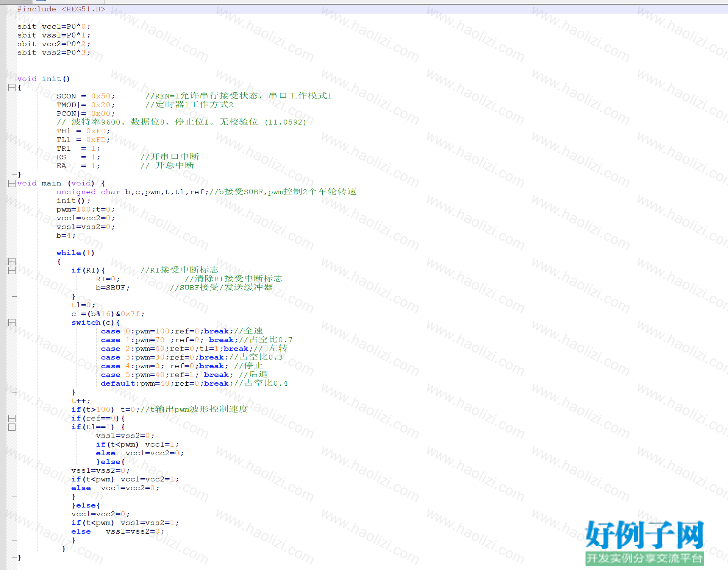Click the vcc1=vcc2=0 line after final }else{
This screenshot has height=570, width=728.
pyautogui.click(x=100, y=514)
